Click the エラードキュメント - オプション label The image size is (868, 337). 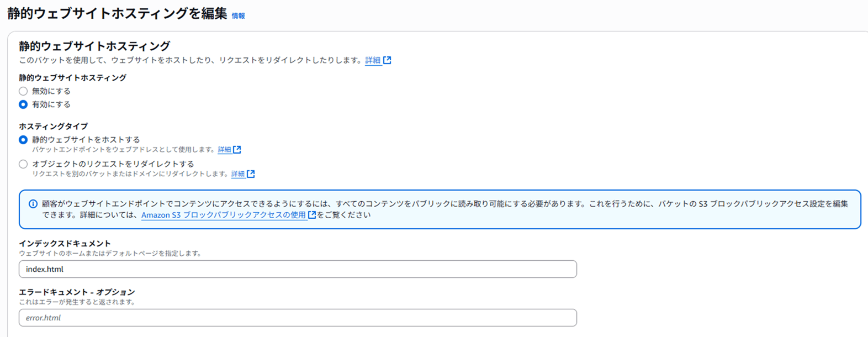pyautogui.click(x=77, y=292)
